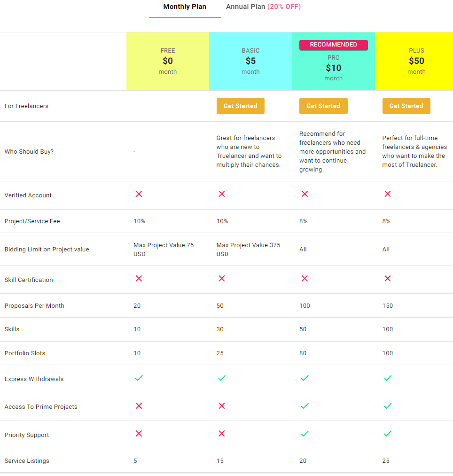Switch to the Monthly Plan tab
The image size is (453, 476).
[185, 7]
